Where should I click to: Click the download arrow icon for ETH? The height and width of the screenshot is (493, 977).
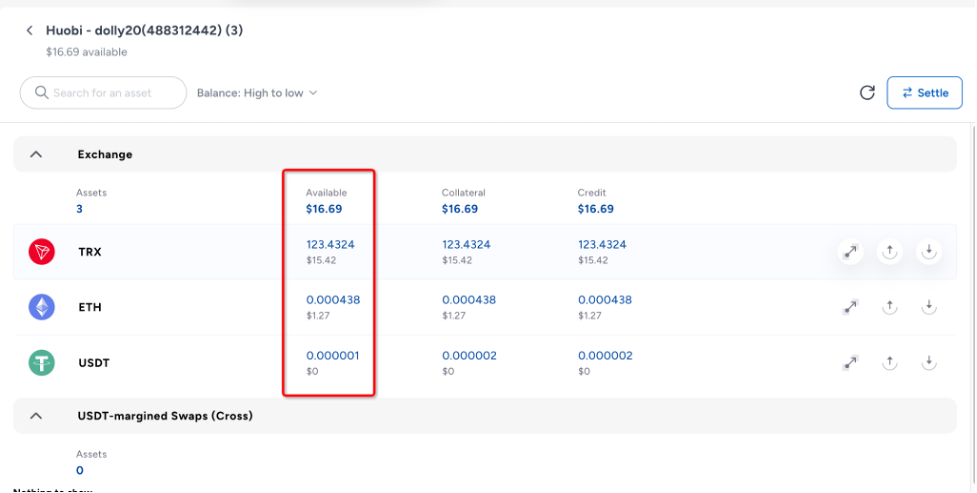point(928,307)
